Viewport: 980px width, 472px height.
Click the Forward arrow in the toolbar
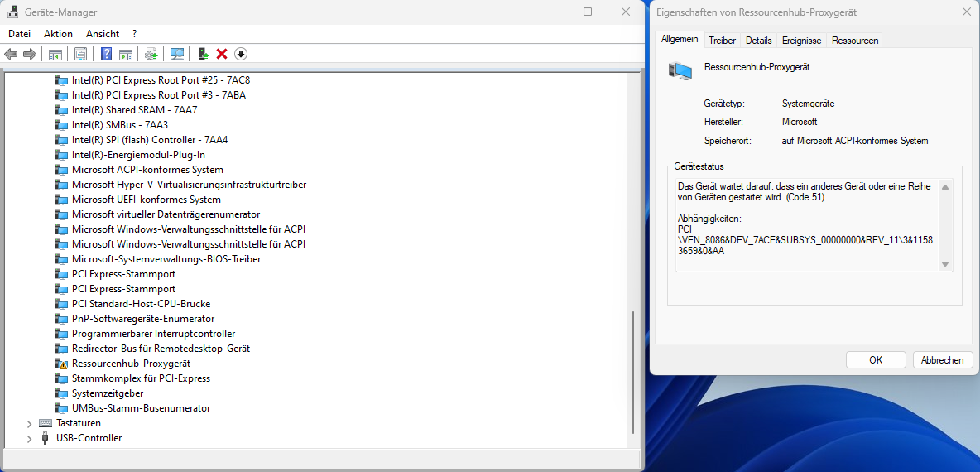29,55
